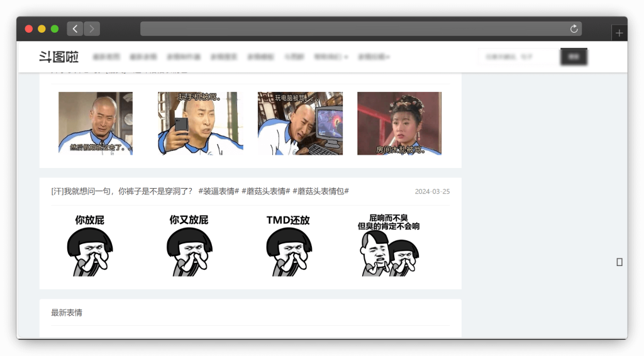Open the TMD还放 mushroom-head meme
This screenshot has width=644, height=356.
click(288, 245)
